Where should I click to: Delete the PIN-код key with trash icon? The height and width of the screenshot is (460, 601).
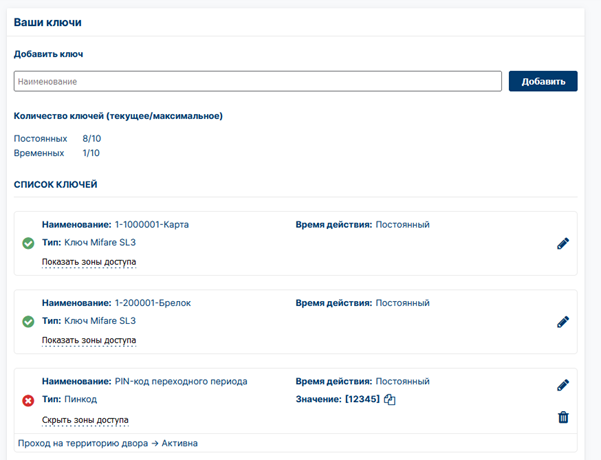tap(563, 417)
